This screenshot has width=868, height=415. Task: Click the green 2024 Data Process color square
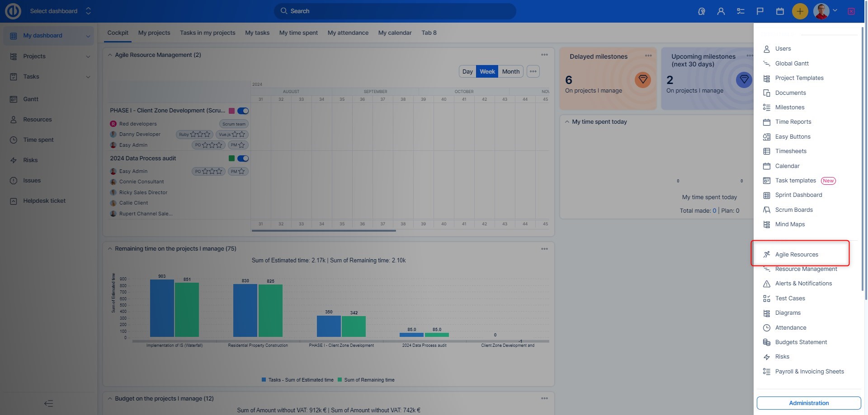coord(231,159)
